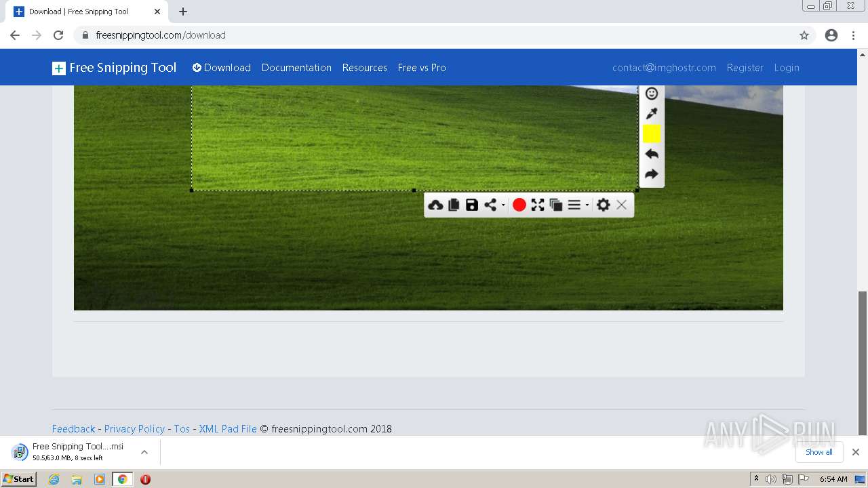Viewport: 868px width, 488px height.
Task: Launch Internet Explorer from taskbar
Action: [54, 479]
